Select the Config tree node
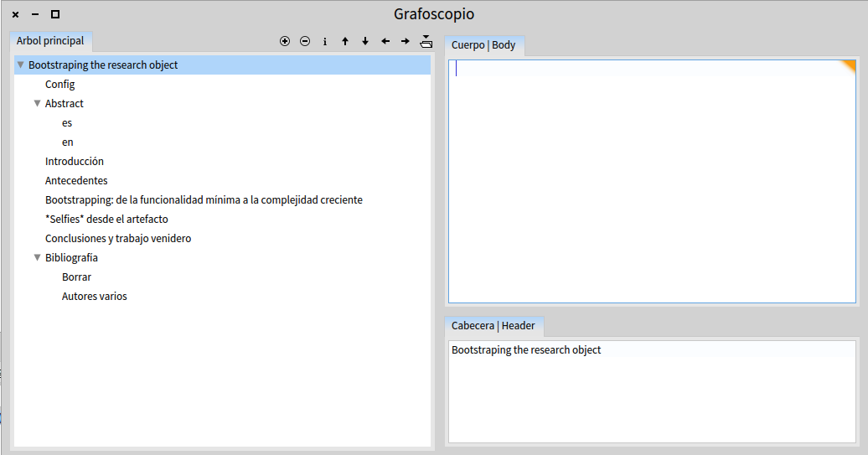Image resolution: width=868 pixels, height=455 pixels. point(60,85)
